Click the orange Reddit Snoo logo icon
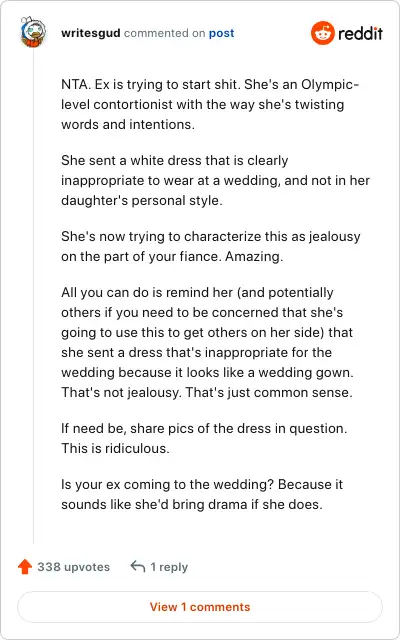Image resolution: width=400 pixels, height=640 pixels. click(322, 33)
